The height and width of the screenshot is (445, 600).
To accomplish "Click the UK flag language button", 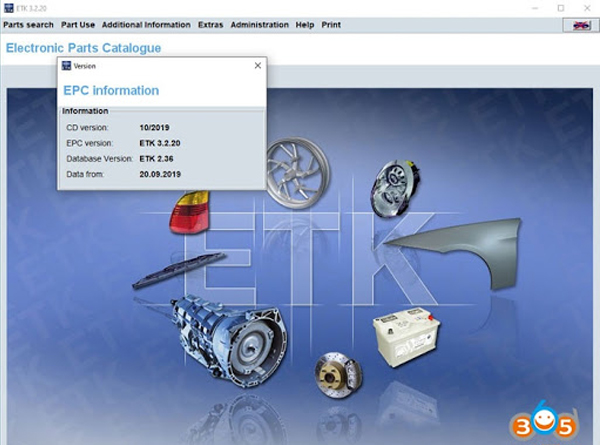I will [581, 25].
